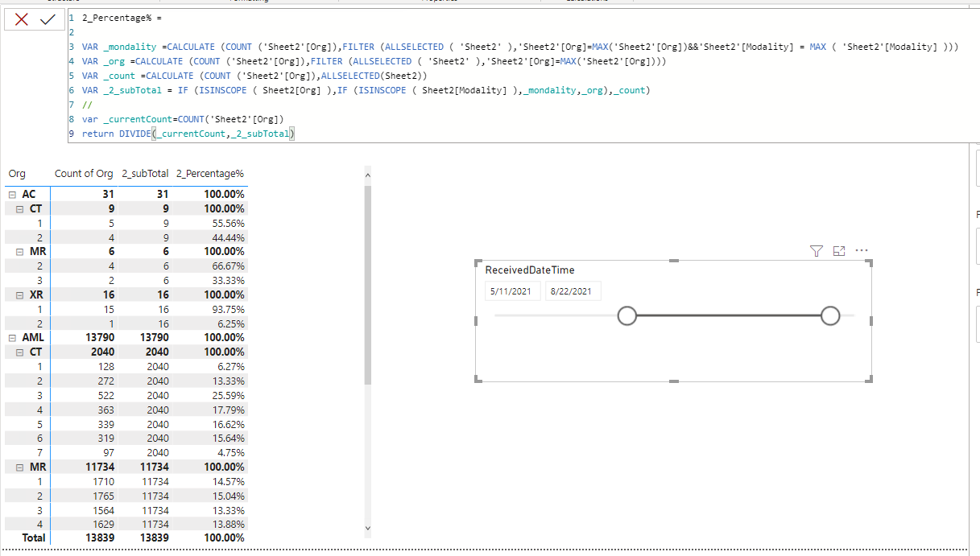Image resolution: width=980 pixels, height=556 pixels.
Task: Select the count cell 272
Action: (105, 381)
